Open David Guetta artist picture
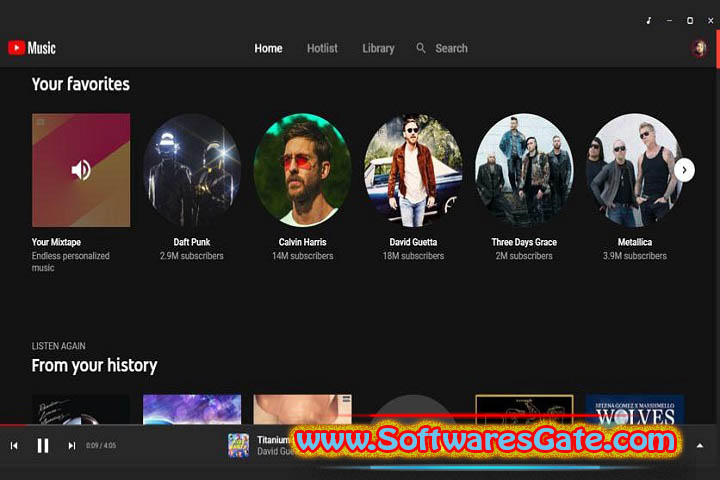 413,170
